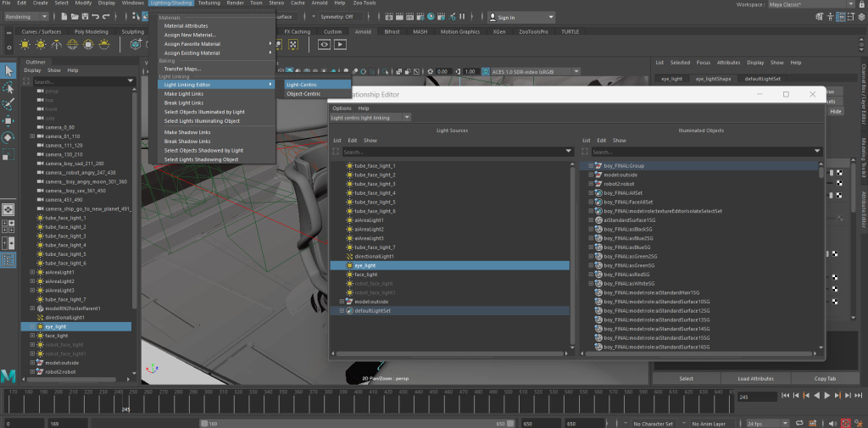Image resolution: width=868 pixels, height=428 pixels.
Task: Toggle the red auto keyframe button
Action: coord(846,424)
